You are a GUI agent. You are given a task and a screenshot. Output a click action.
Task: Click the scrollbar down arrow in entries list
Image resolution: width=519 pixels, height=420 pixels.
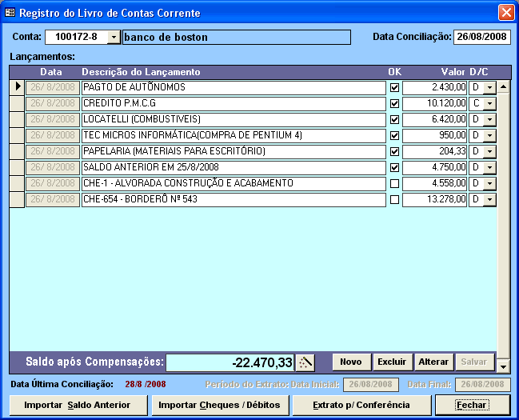[504, 366]
